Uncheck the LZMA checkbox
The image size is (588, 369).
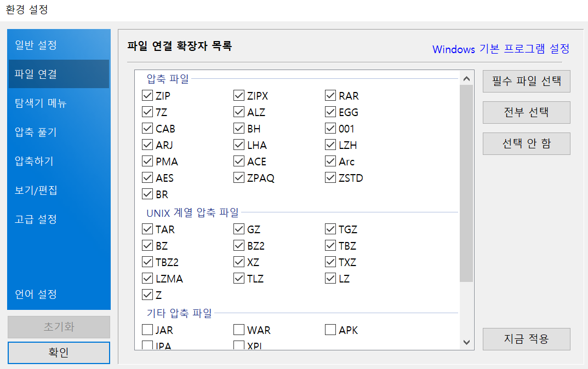coord(147,278)
